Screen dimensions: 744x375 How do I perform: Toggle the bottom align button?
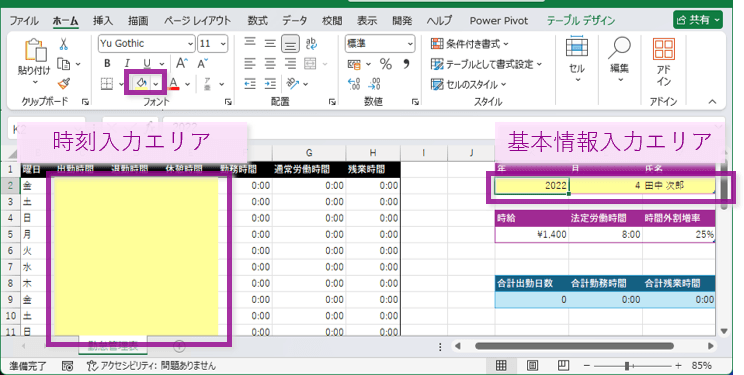[290, 44]
